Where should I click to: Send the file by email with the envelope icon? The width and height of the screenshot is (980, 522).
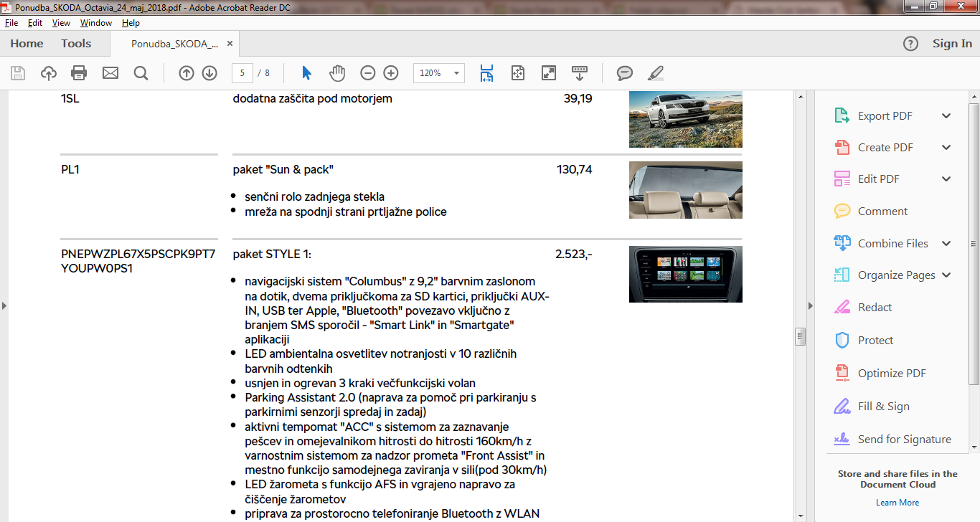point(110,73)
